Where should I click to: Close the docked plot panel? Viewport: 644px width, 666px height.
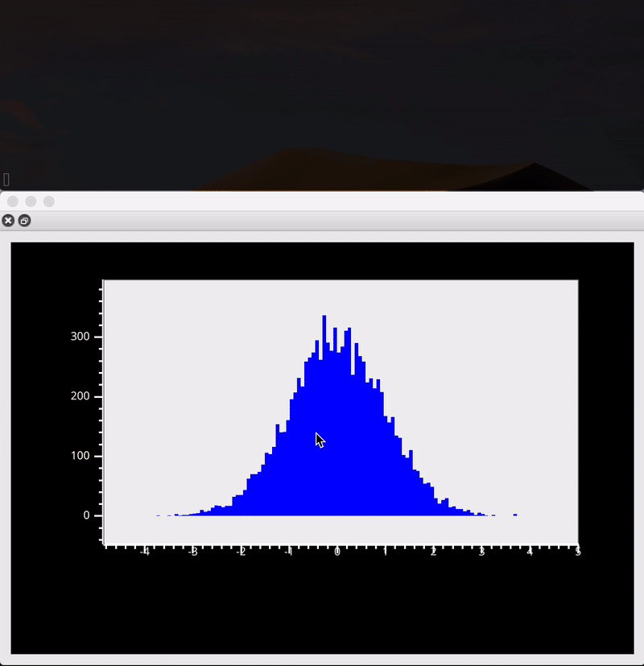8,221
